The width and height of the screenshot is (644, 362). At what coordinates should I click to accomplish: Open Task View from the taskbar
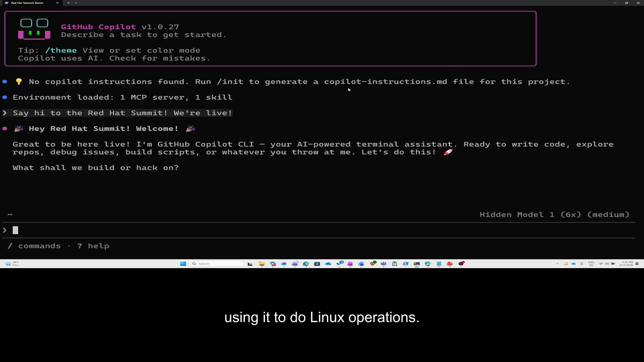250,264
